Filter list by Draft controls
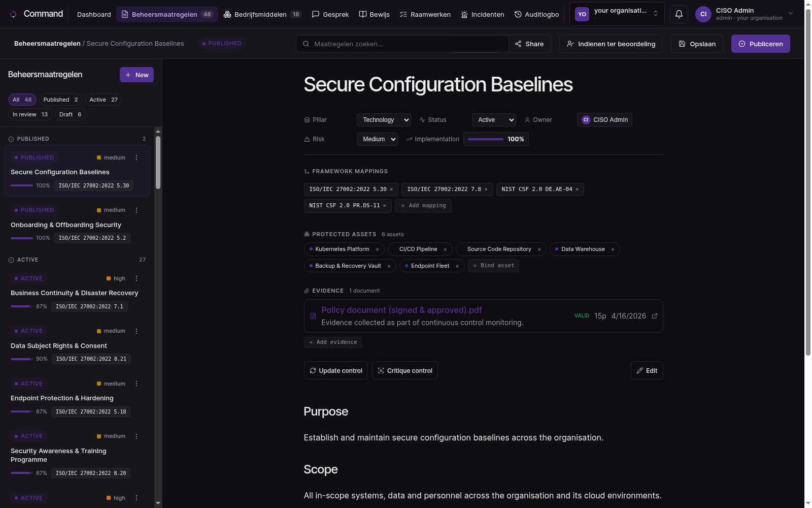 click(70, 114)
